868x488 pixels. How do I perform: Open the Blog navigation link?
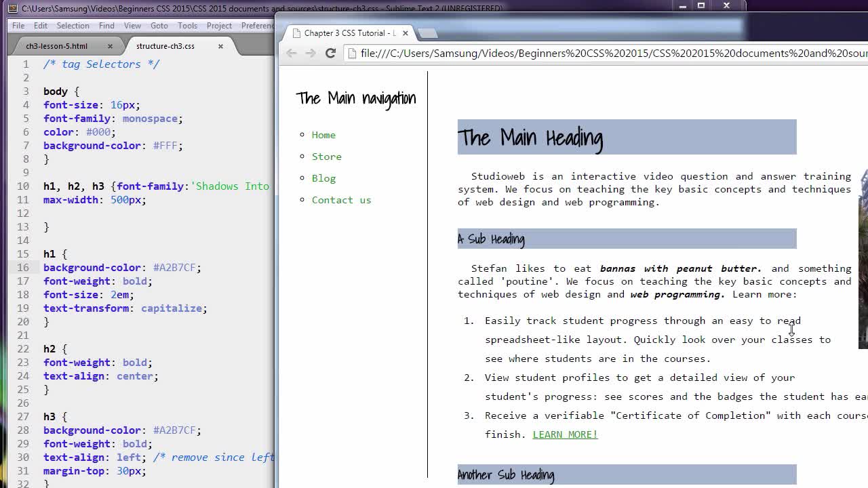point(323,178)
